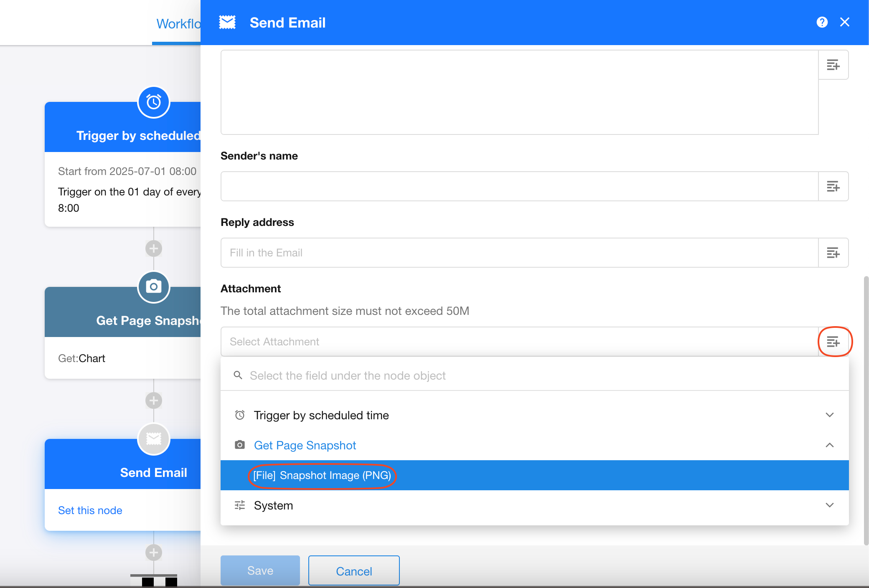
Task: Click the Save button
Action: point(260,570)
